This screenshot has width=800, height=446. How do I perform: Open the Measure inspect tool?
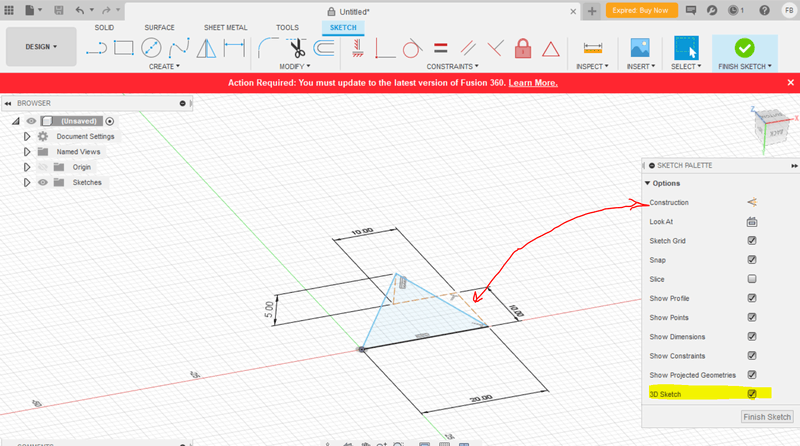pyautogui.click(x=592, y=48)
